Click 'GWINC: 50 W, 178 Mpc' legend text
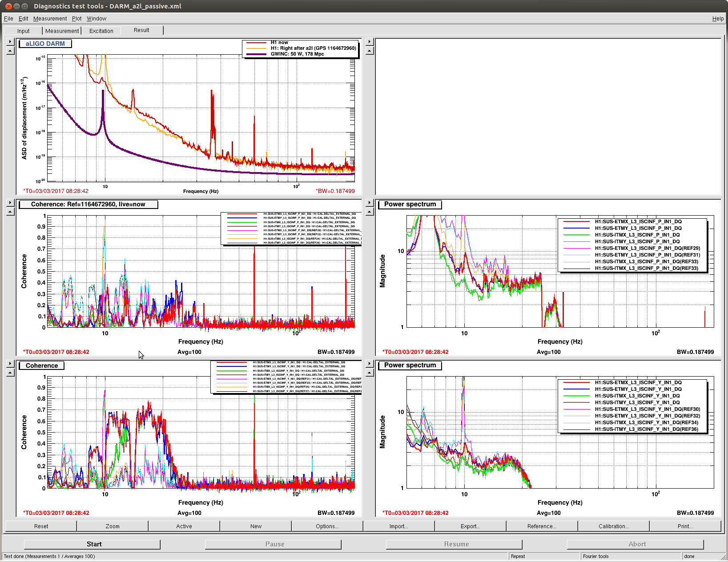This screenshot has width=728, height=562. pyautogui.click(x=298, y=54)
